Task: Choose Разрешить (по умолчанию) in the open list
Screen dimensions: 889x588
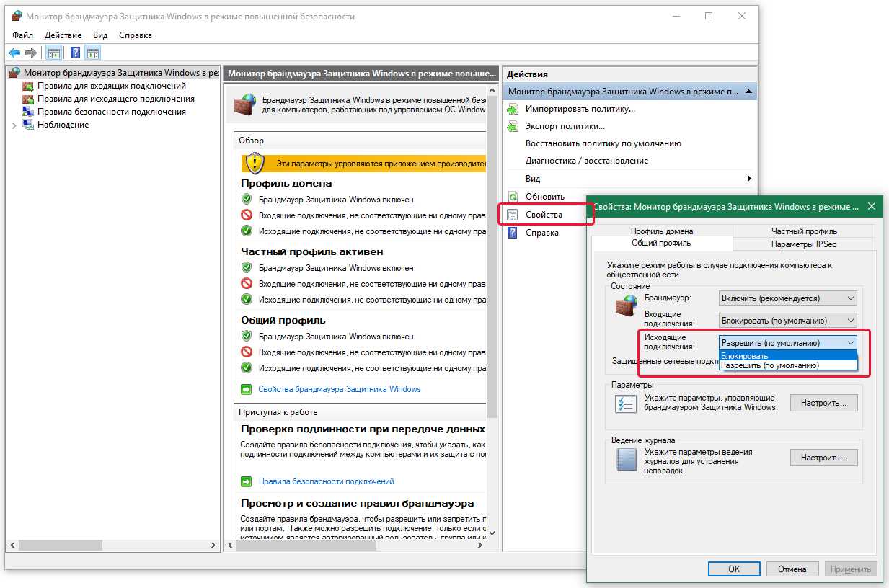Action: pyautogui.click(x=788, y=365)
